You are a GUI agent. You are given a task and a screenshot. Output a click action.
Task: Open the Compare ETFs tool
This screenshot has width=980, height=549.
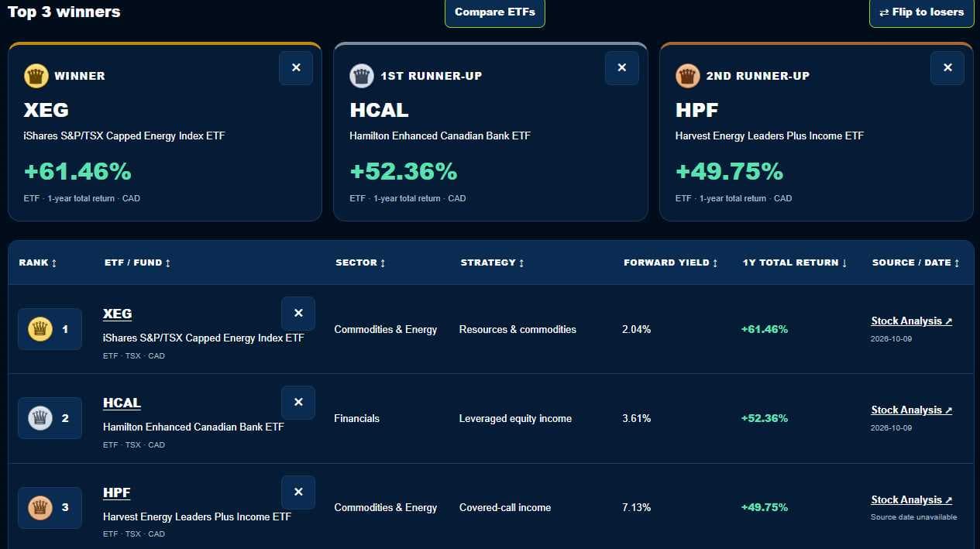[495, 12]
